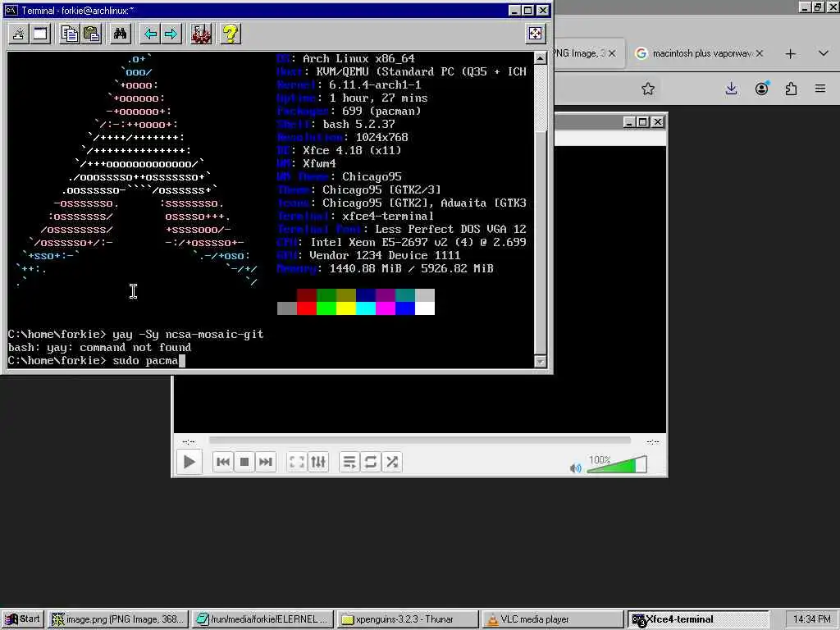The image size is (840, 630).
Task: Click '6.11.4-arch1-1' kernel text
Action: coord(375,84)
